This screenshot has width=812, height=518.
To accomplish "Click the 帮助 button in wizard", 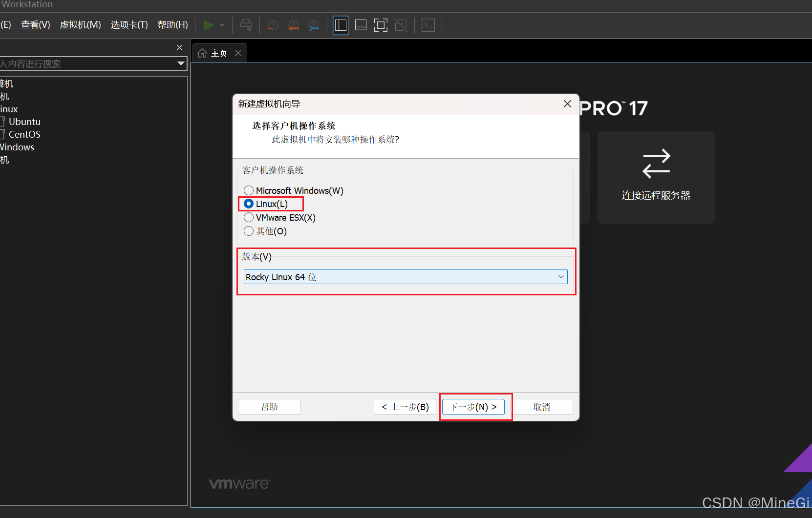I will (269, 407).
